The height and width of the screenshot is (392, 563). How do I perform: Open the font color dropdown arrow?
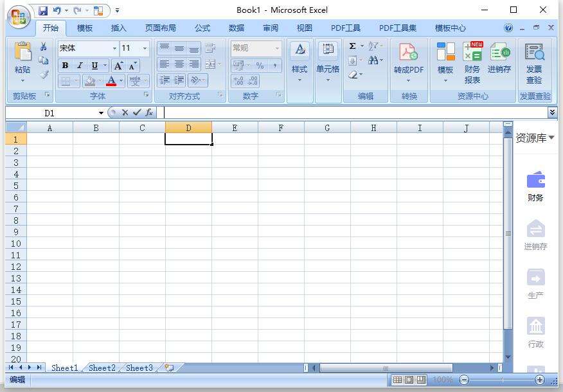121,81
